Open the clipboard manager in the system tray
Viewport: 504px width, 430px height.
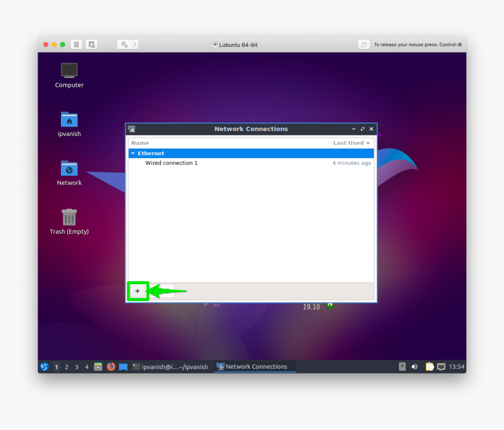pyautogui.click(x=430, y=367)
